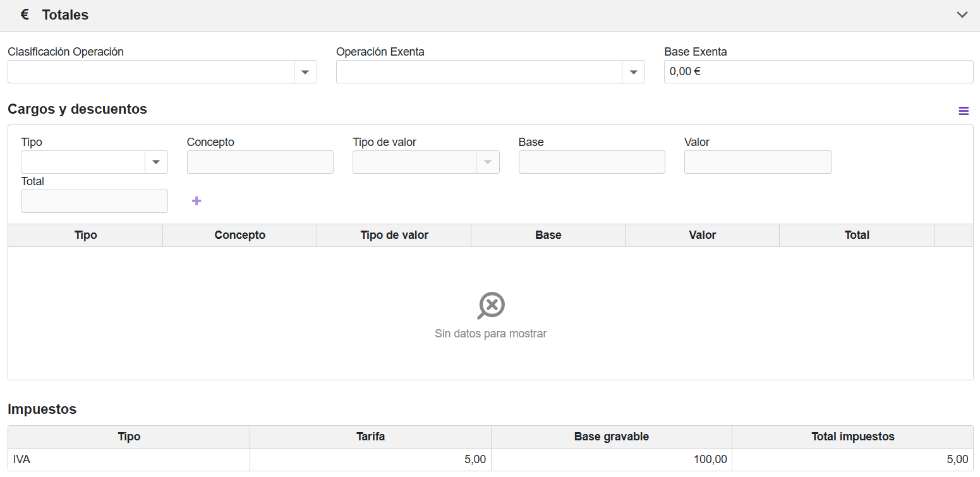Click the Cargos y descuentos heading
This screenshot has height=477, width=980.
[77, 109]
